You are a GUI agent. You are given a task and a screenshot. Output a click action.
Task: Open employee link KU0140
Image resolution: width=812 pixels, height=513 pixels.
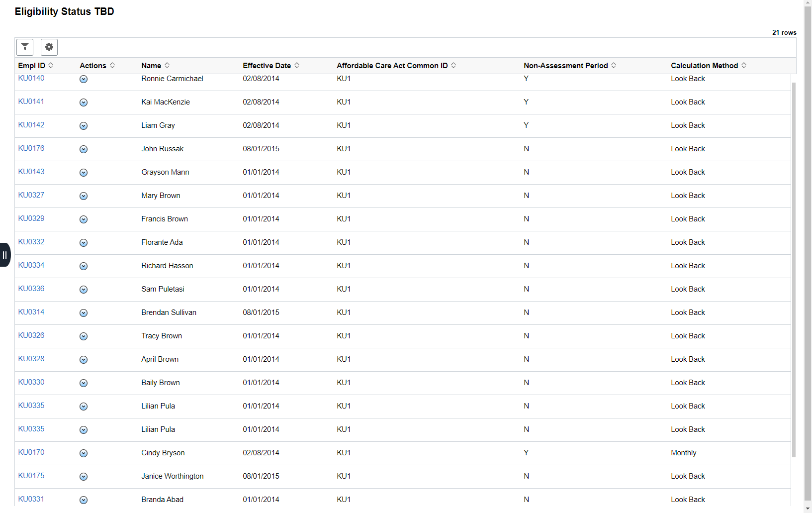point(31,78)
